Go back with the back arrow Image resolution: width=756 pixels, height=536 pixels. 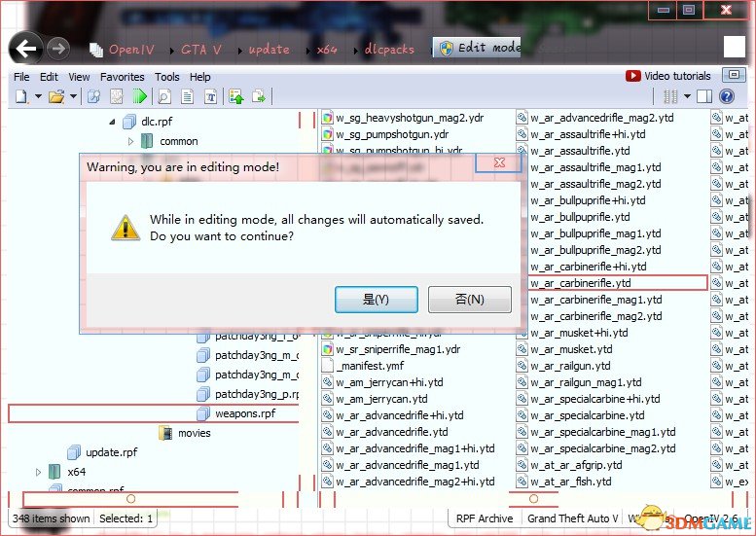click(x=25, y=49)
